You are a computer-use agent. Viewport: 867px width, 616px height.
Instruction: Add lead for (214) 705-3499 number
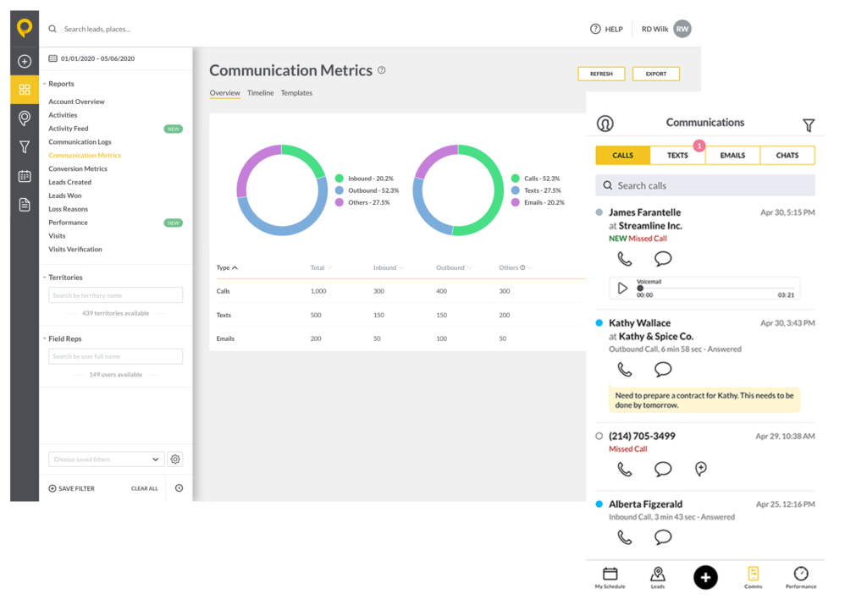click(701, 469)
